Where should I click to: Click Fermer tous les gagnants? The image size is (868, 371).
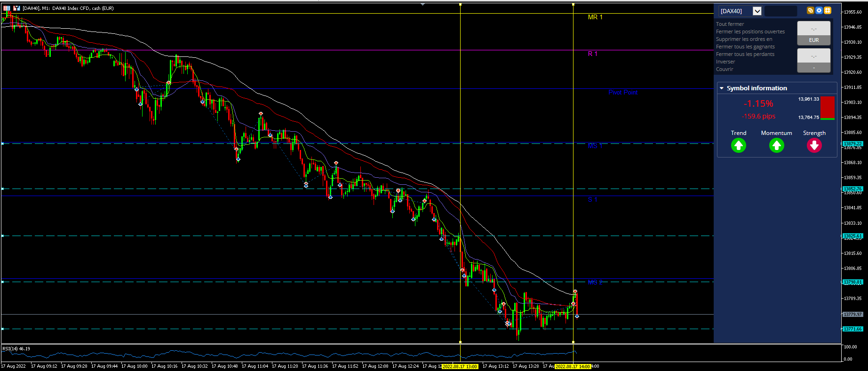(x=745, y=47)
